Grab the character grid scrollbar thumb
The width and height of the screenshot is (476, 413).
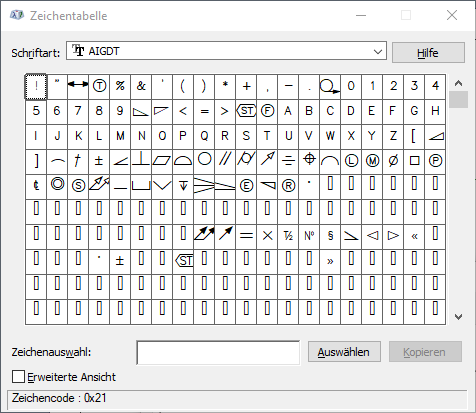point(458,99)
